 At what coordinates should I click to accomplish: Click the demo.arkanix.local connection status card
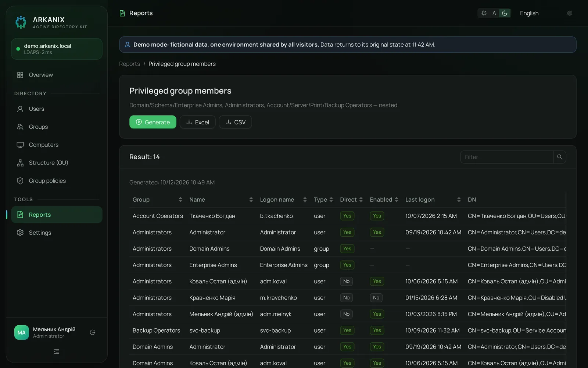click(x=57, y=49)
